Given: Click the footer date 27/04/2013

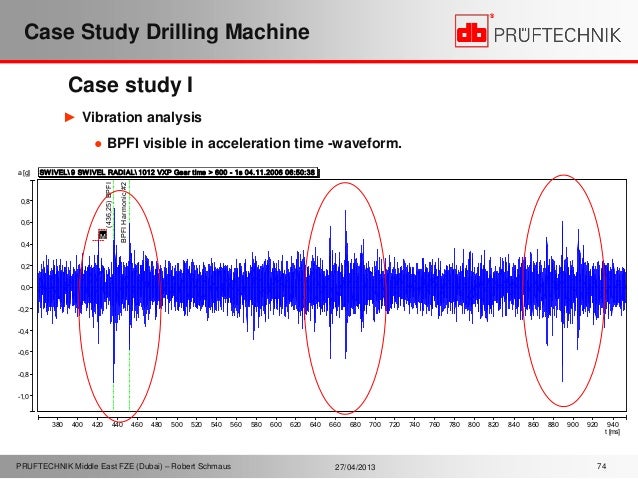Looking at the screenshot, I should [x=355, y=467].
